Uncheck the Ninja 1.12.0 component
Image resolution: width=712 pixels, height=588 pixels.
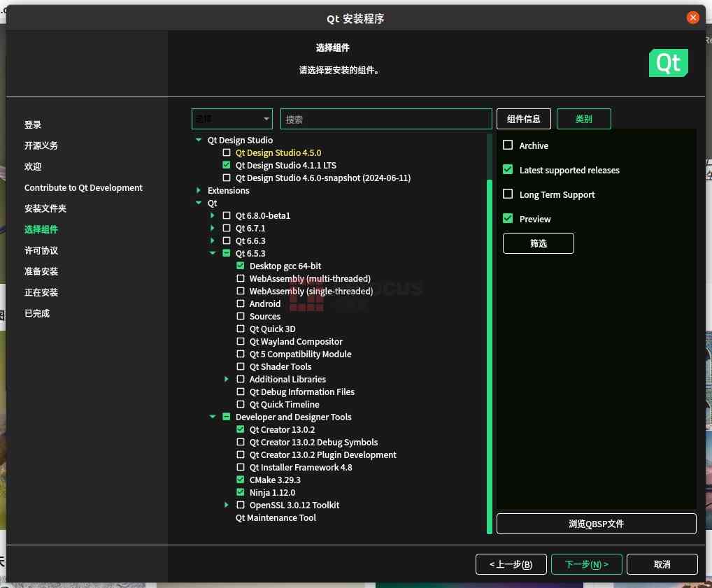241,492
